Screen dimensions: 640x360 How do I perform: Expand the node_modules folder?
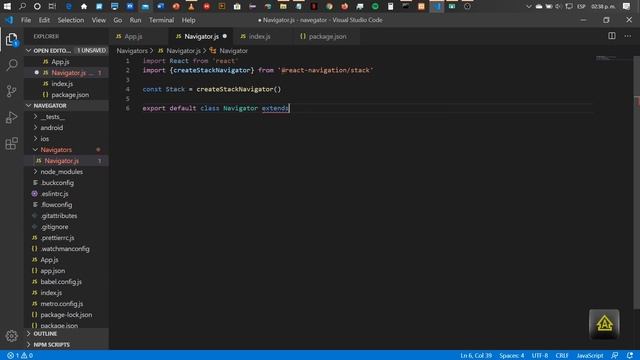(x=66, y=172)
